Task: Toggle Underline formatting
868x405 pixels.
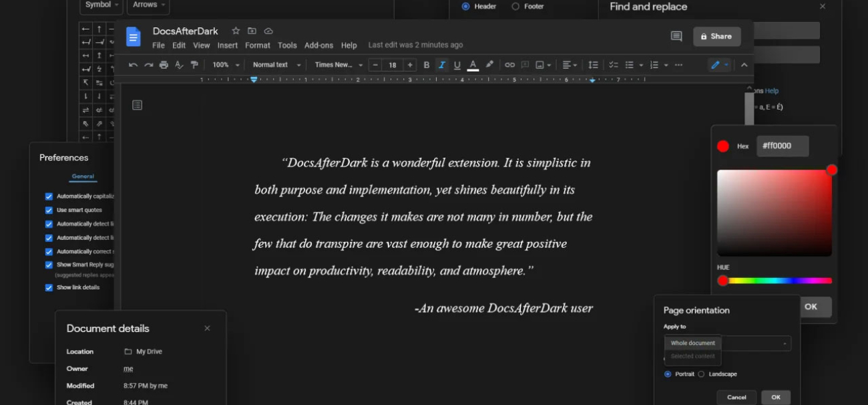Action: click(x=457, y=65)
